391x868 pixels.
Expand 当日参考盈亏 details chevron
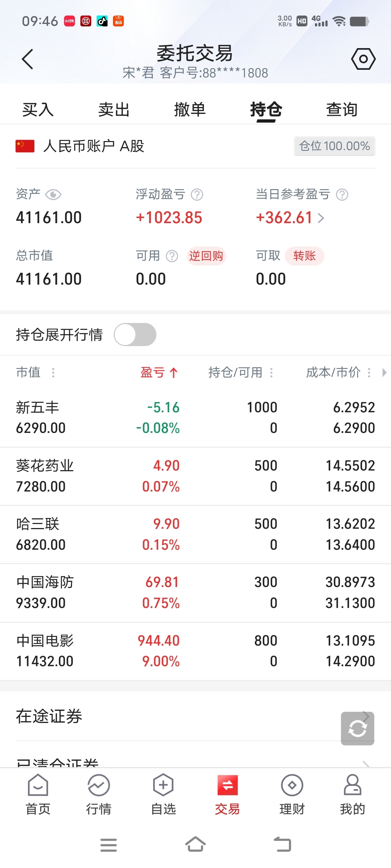click(x=321, y=218)
